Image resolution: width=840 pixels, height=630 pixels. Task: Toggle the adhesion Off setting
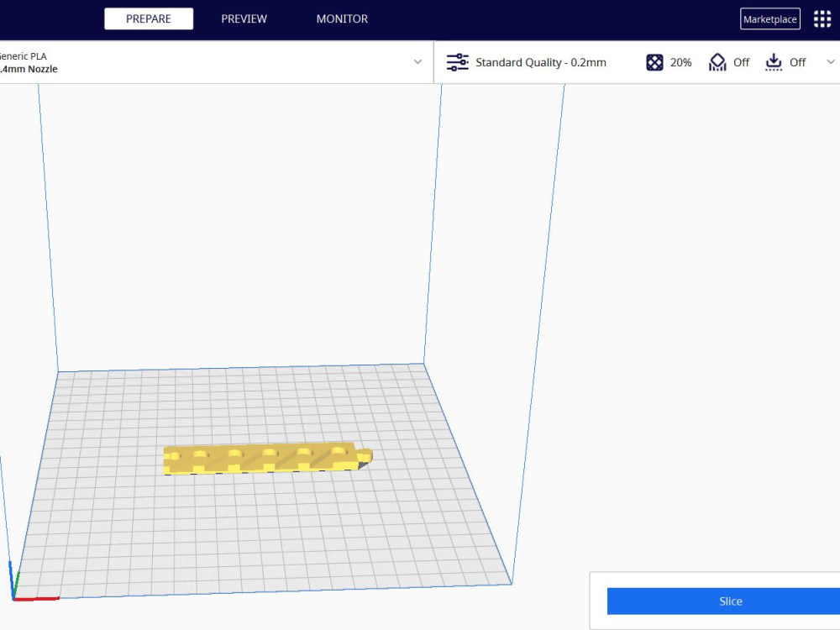(796, 61)
